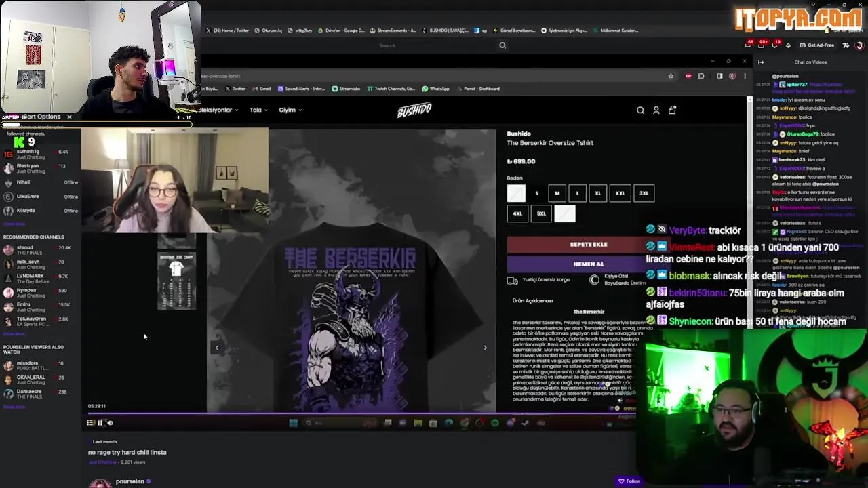Open the browser three-dot menu
This screenshot has height=488, width=868.
(745, 76)
